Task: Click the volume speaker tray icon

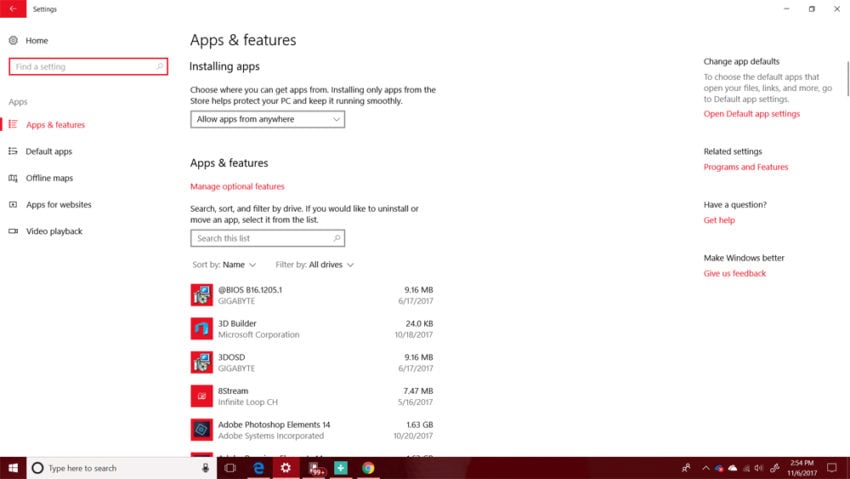Action: (758, 468)
